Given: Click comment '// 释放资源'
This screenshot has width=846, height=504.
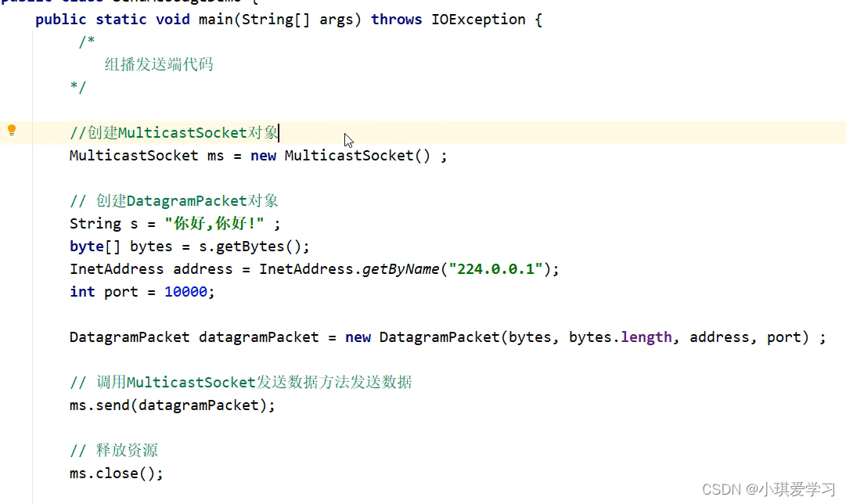Looking at the screenshot, I should (x=113, y=451).
